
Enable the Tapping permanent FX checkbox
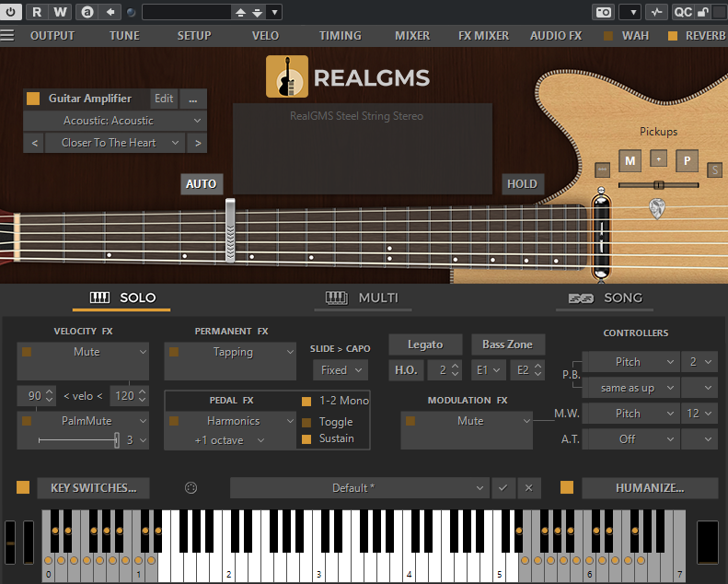[x=174, y=352]
